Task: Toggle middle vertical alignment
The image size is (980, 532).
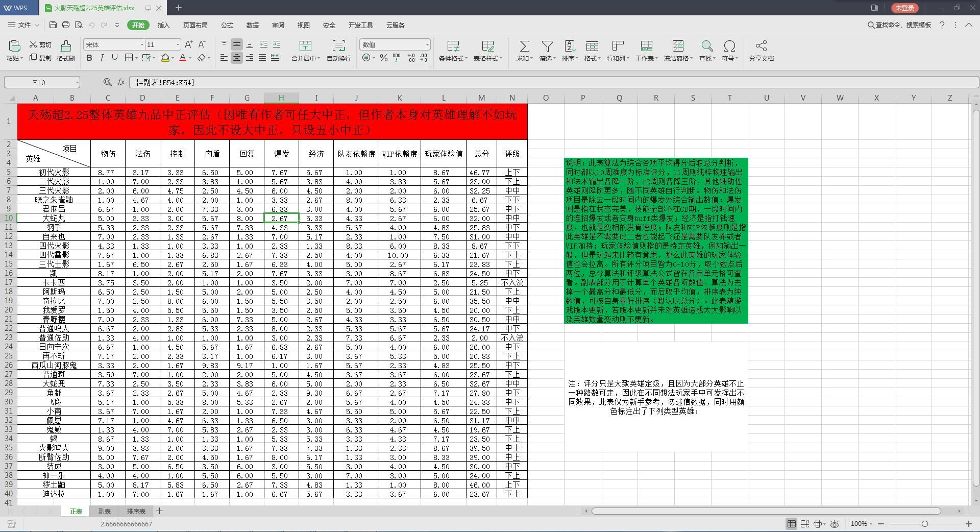Action: click(x=237, y=44)
